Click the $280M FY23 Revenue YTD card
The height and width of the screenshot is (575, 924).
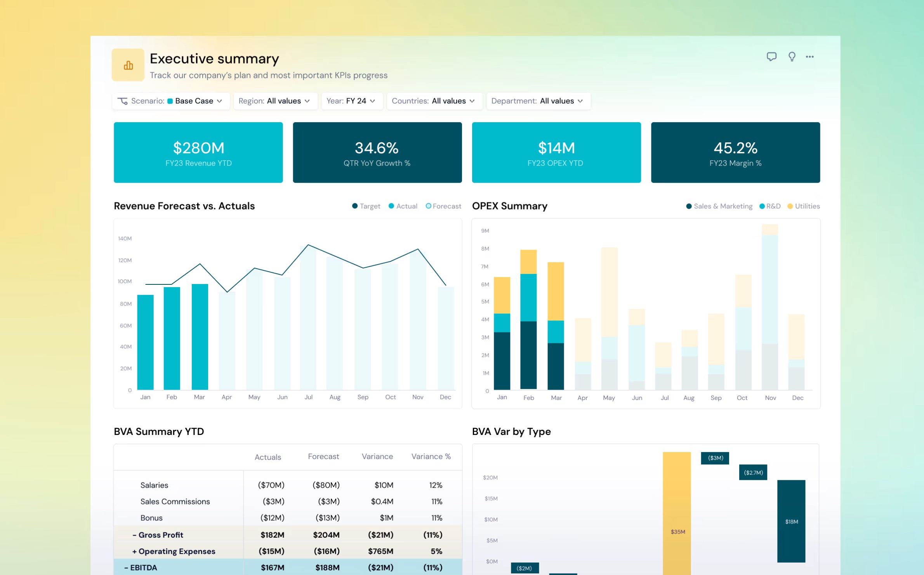[198, 152]
